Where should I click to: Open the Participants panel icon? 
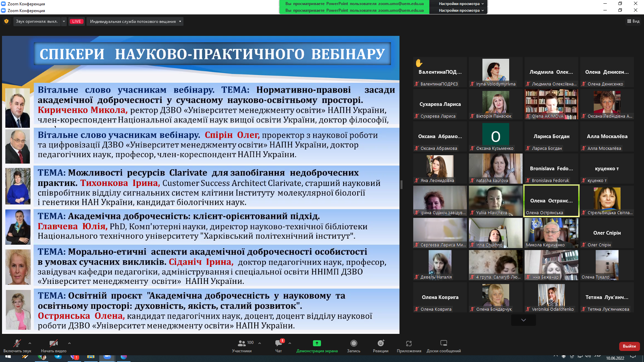click(x=241, y=343)
